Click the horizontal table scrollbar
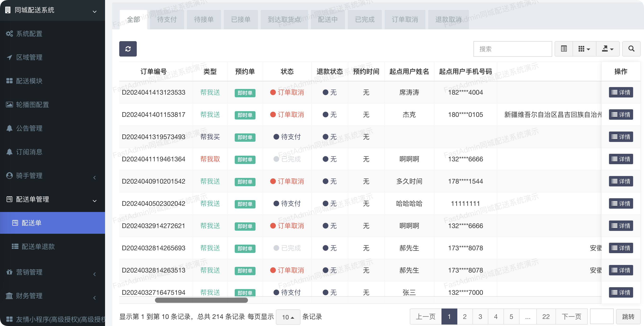 tap(201, 300)
